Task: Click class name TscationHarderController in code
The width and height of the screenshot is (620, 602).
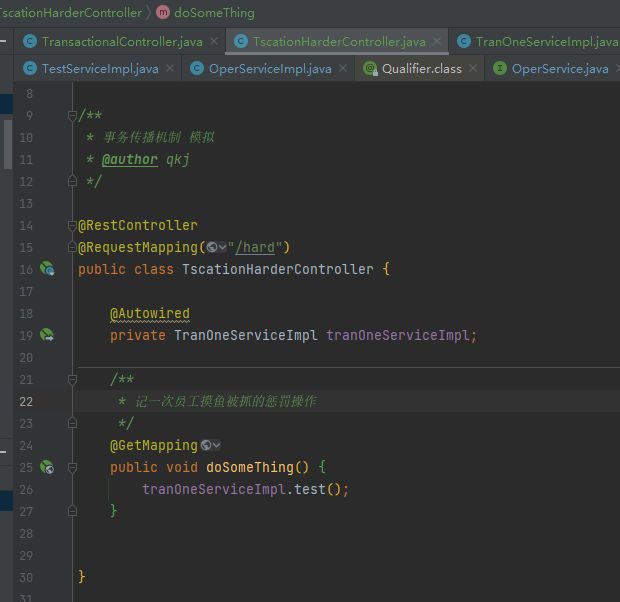Action: [278, 269]
